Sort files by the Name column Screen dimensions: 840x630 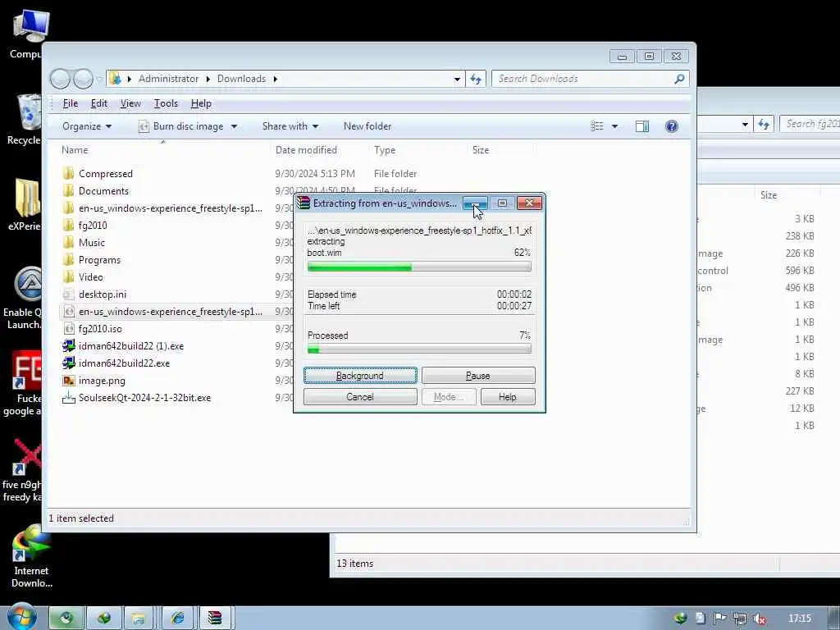(x=75, y=150)
